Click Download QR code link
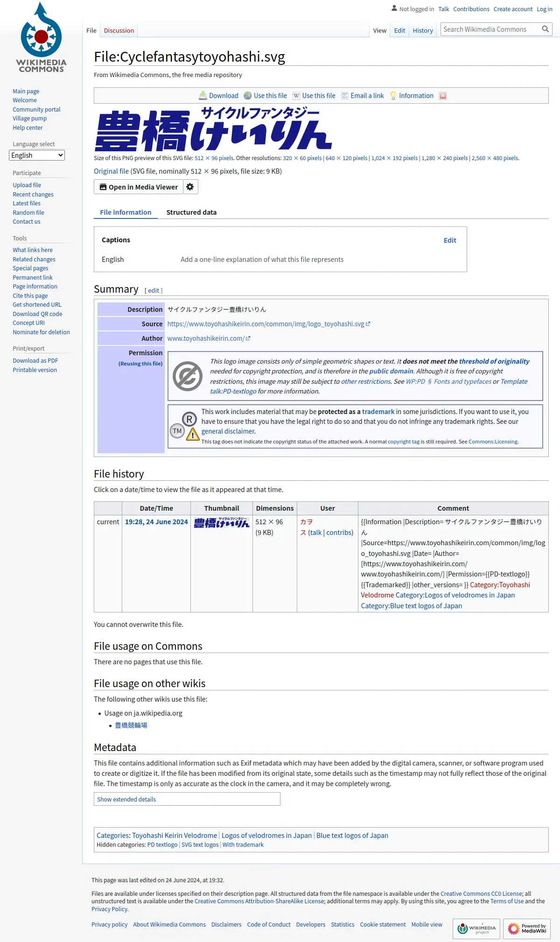The width and height of the screenshot is (560, 942). pyautogui.click(x=37, y=314)
